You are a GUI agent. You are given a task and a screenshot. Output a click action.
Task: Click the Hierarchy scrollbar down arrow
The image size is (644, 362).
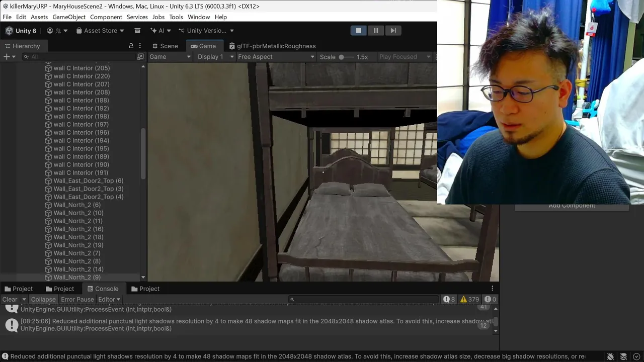[143, 278]
